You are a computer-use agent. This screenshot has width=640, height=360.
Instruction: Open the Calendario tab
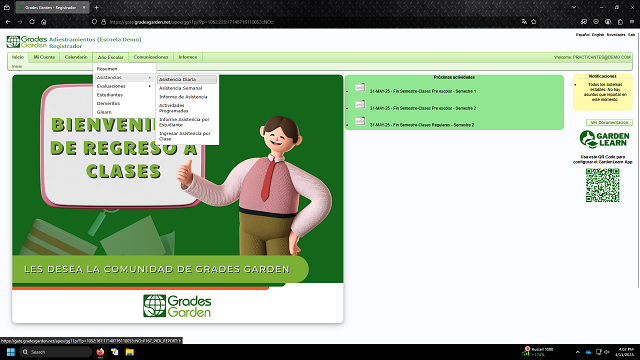point(76,57)
